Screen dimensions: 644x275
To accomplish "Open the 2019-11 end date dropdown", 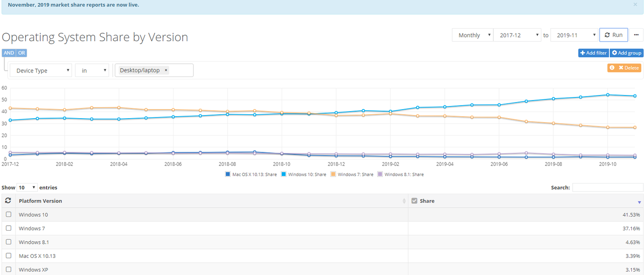I will point(574,35).
